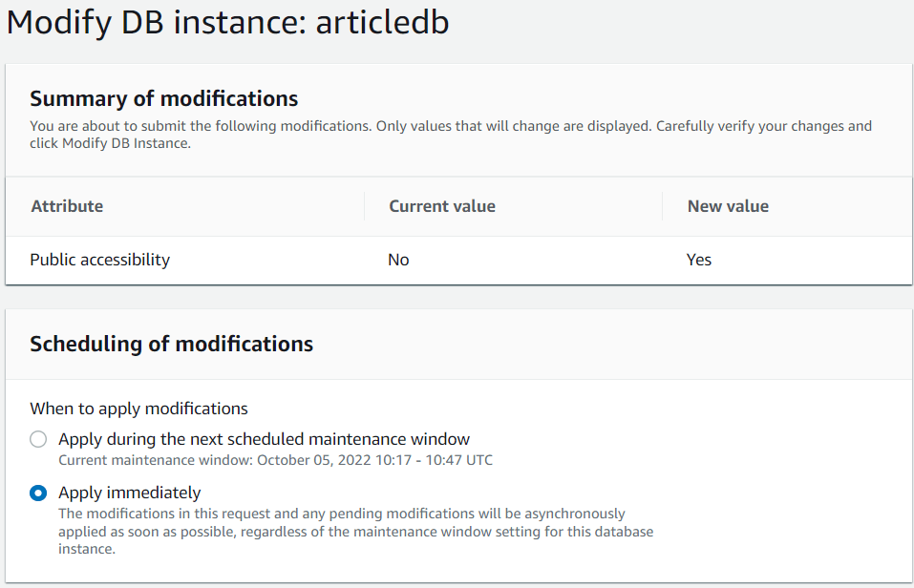Click the 'Apply during the next scheduled maintenance window' label
The image size is (914, 588).
click(264, 439)
